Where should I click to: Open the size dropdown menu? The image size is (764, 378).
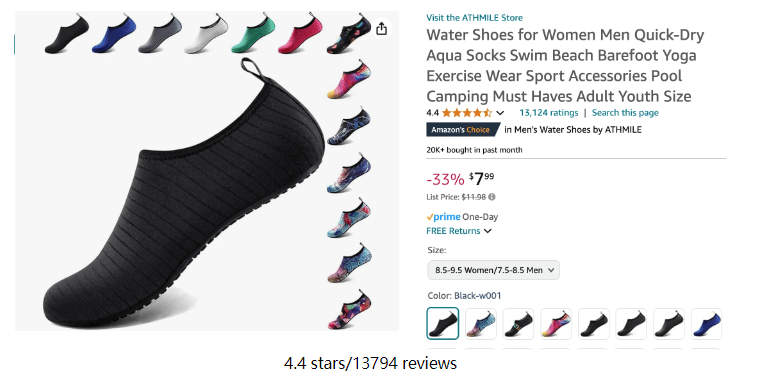[x=494, y=270]
